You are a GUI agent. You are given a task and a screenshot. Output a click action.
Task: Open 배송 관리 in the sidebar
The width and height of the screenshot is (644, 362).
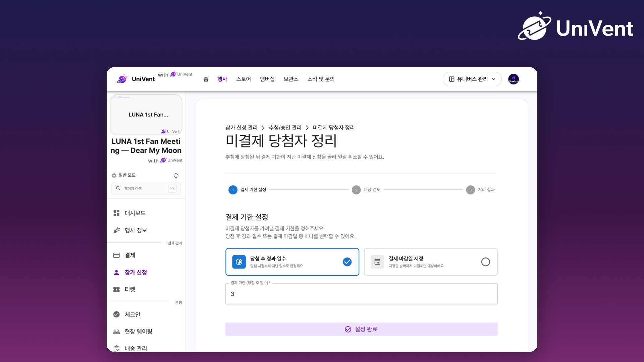[x=146, y=348]
